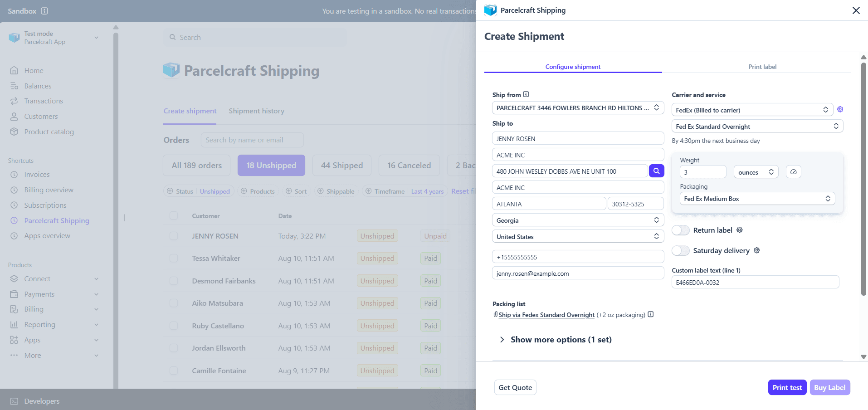
Task: Open the ounces weight unit dropdown
Action: pyautogui.click(x=756, y=172)
